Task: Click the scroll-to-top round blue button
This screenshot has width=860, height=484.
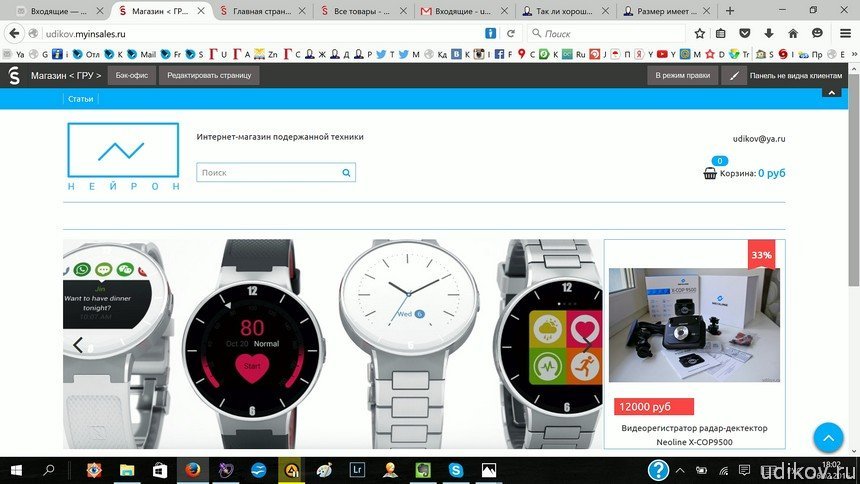Action: (828, 437)
